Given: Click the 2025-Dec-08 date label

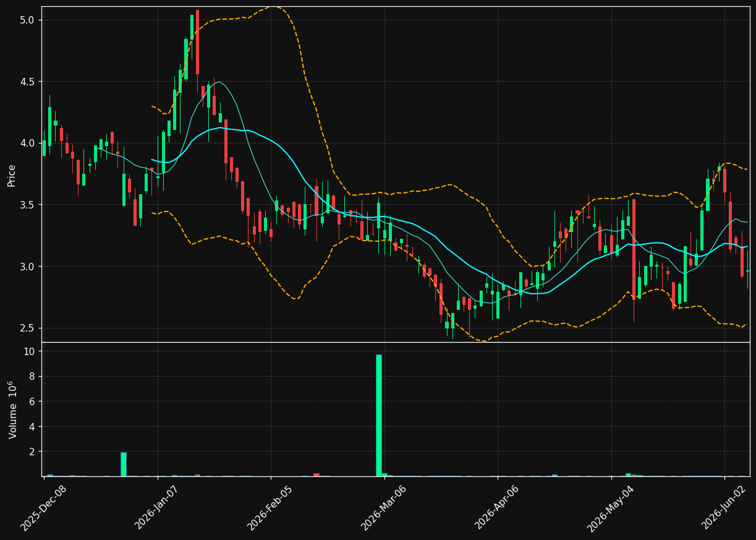Looking at the screenshot, I should click(44, 508).
